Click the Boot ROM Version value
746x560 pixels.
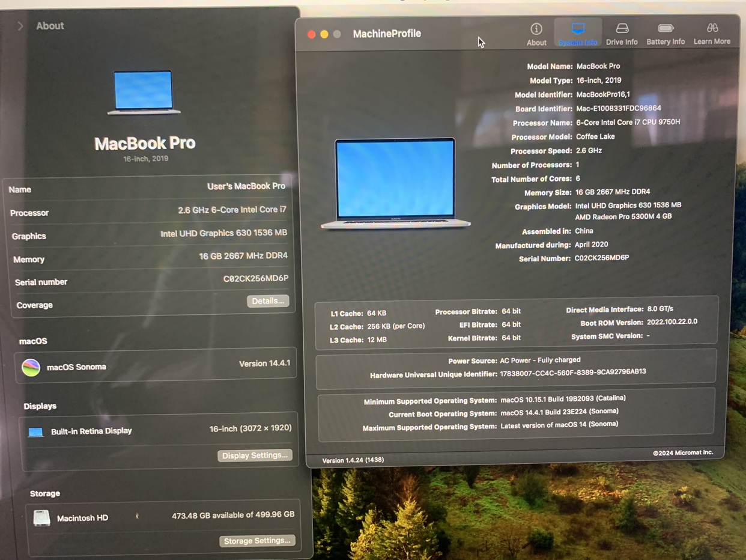point(672,322)
